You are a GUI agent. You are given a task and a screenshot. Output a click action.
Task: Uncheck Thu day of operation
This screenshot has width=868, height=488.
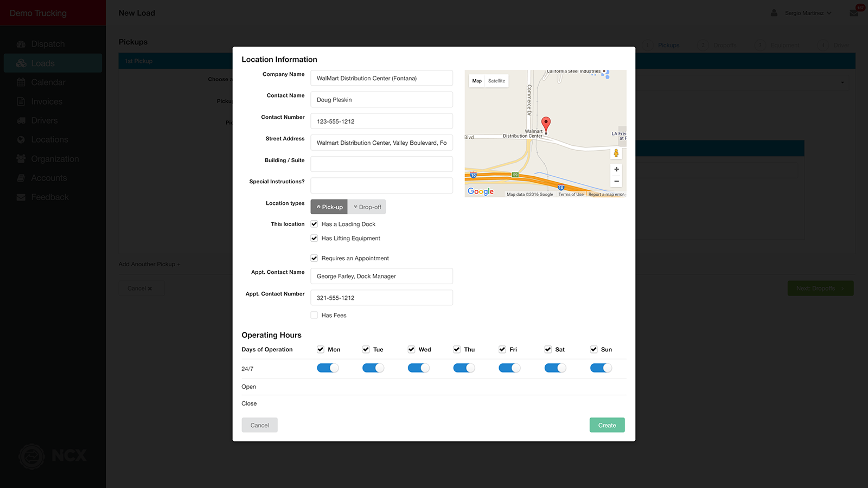(x=457, y=350)
